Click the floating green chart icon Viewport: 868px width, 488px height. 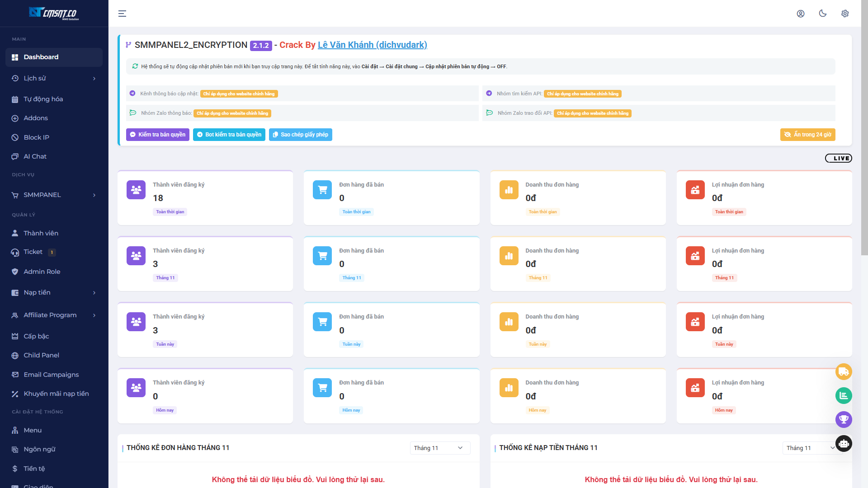(843, 396)
